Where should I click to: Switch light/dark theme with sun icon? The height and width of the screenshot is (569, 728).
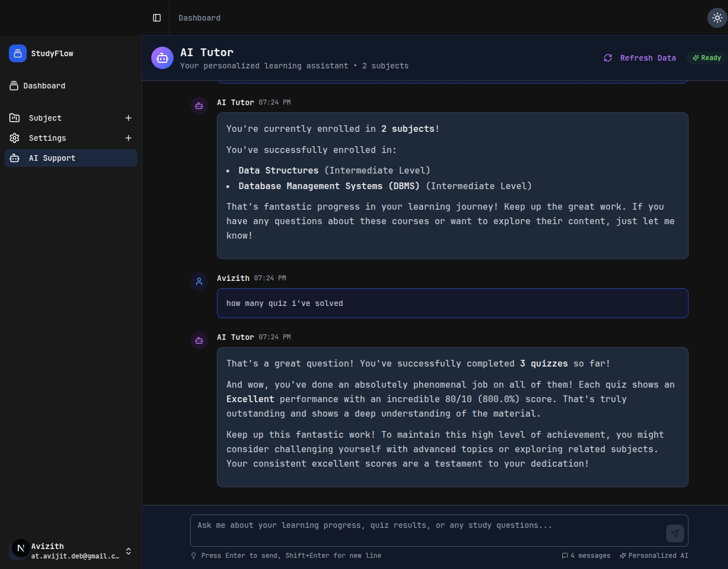[717, 18]
